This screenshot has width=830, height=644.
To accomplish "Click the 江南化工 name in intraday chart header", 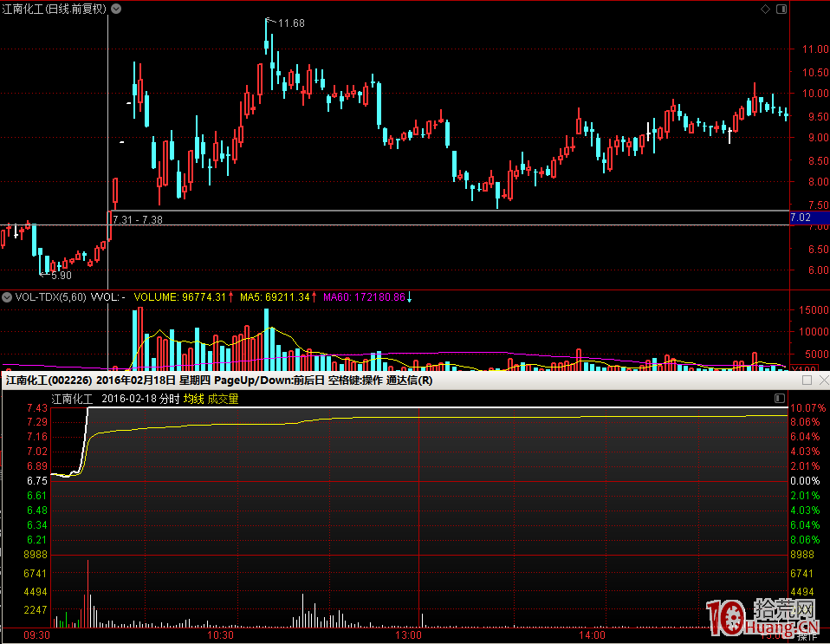I will click(x=72, y=399).
